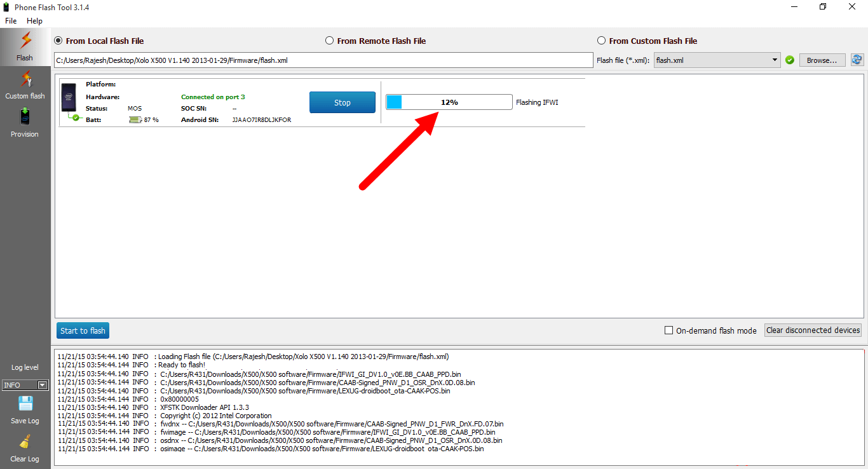Click the Flashing IFWI status text
The height and width of the screenshot is (469, 868).
(537, 102)
